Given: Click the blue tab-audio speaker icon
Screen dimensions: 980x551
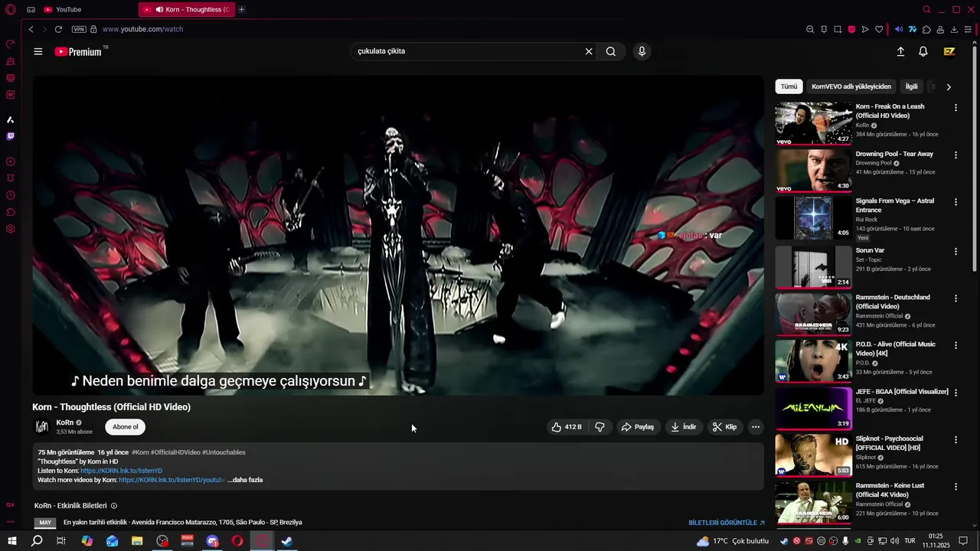Looking at the screenshot, I should click(x=899, y=29).
